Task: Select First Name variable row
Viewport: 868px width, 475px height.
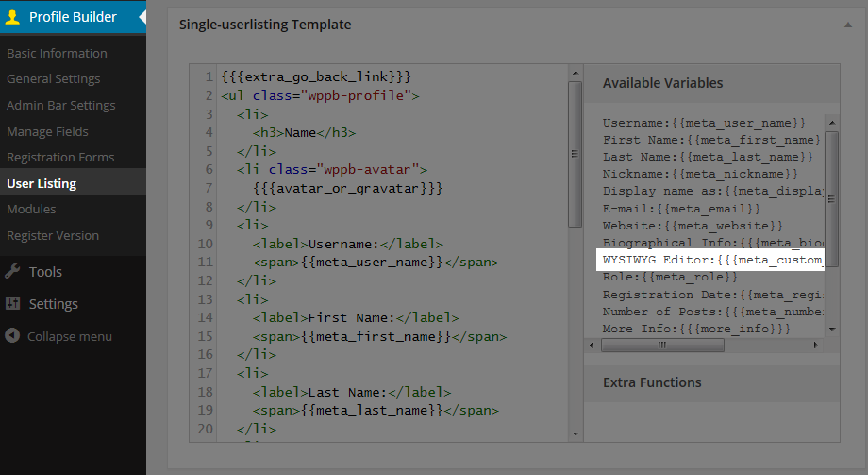Action: [x=711, y=140]
